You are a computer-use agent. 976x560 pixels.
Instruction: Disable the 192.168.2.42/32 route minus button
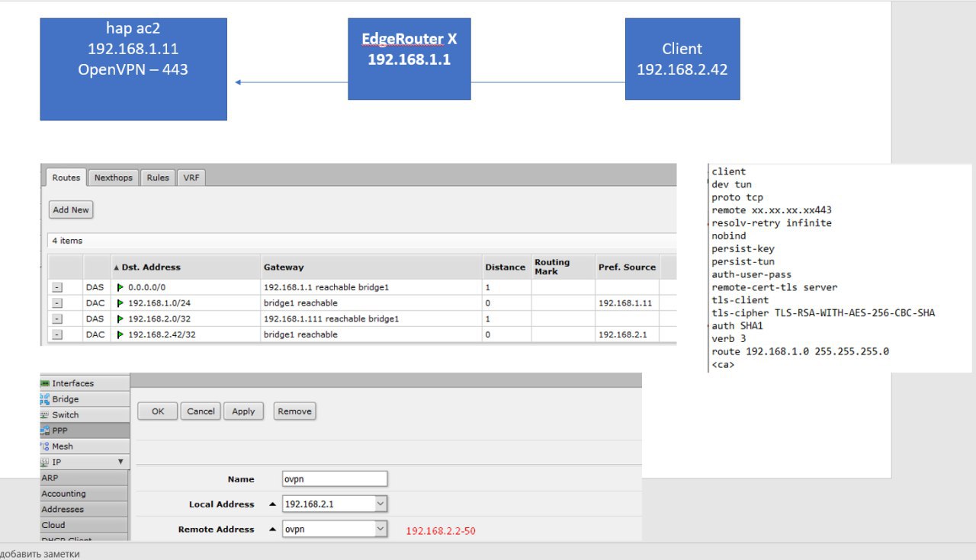(x=57, y=334)
